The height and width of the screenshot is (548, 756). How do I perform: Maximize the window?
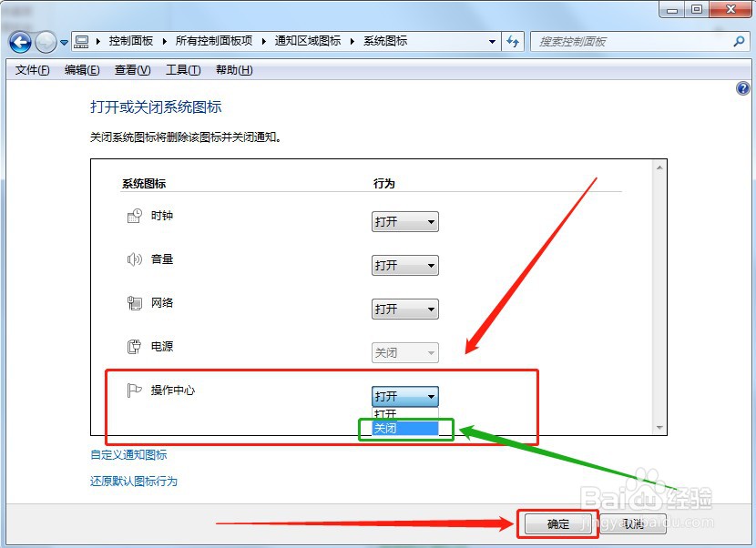pyautogui.click(x=696, y=9)
